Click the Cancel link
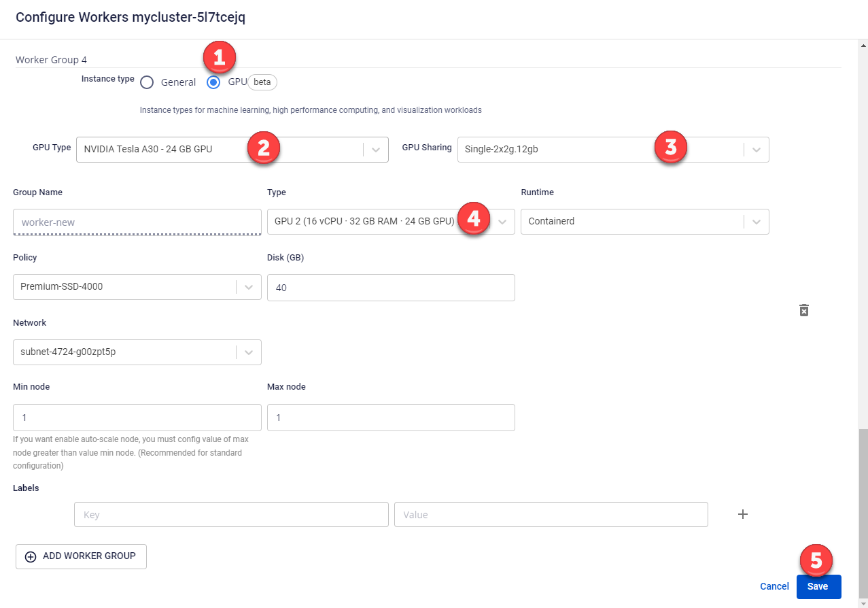This screenshot has height=608, width=868. tap(774, 586)
